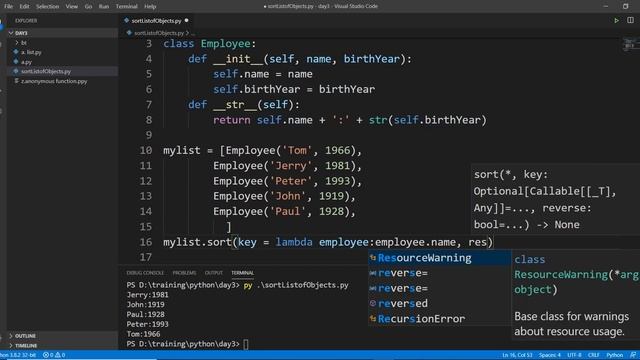Image resolution: width=640 pixels, height=360 pixels.
Task: Click the Python file icon of a. list.py
Action: (x=16, y=52)
